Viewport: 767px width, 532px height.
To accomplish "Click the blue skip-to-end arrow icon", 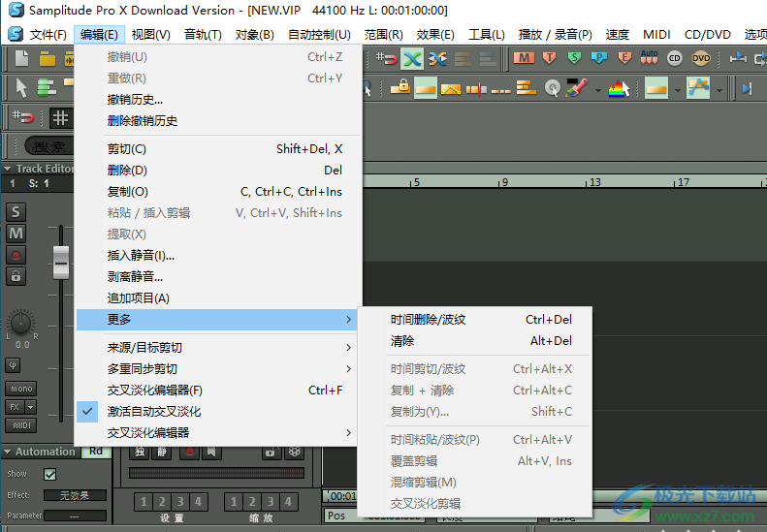I will [747, 88].
